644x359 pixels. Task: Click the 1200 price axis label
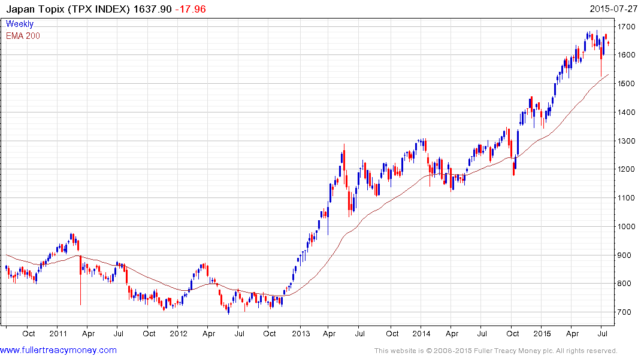click(627, 169)
